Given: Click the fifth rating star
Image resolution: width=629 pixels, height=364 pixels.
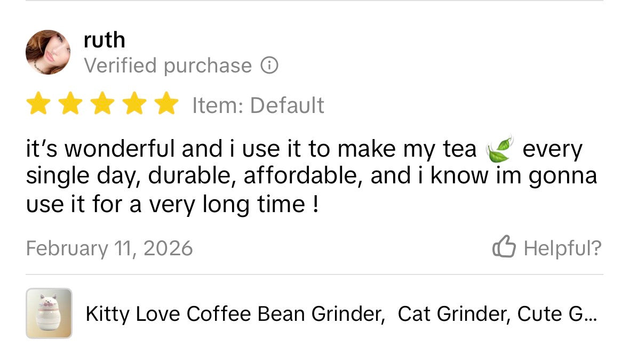Looking at the screenshot, I should 168,104.
